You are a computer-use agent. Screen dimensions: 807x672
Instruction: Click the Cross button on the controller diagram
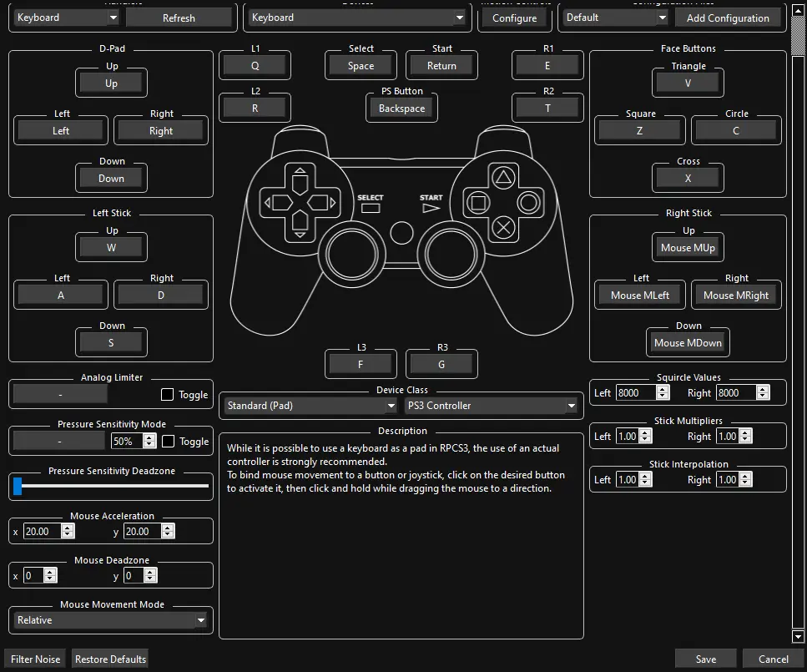[x=503, y=228]
